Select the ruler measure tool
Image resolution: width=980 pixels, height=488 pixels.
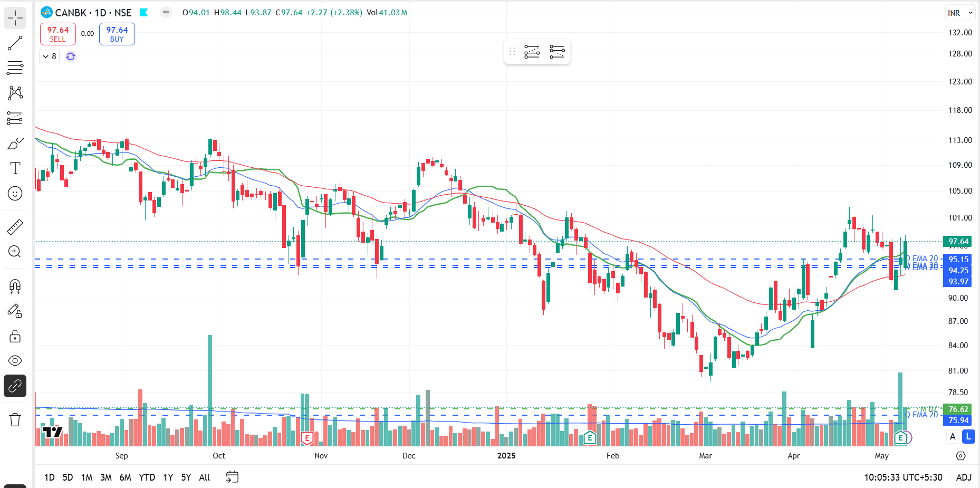click(x=15, y=227)
